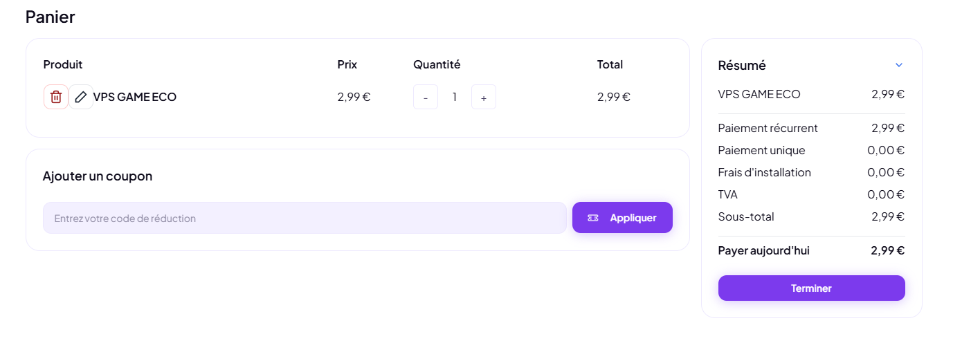This screenshot has height=343, width=980.
Task: Select the Paiement récurrent summary line
Action: [x=811, y=128]
